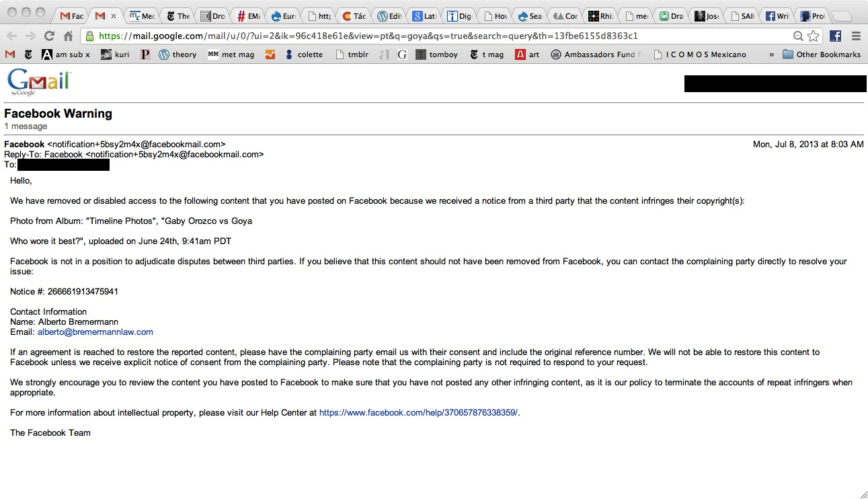
Task: Open the Gmail bookmark icon in bookmarks bar
Action: point(9,54)
